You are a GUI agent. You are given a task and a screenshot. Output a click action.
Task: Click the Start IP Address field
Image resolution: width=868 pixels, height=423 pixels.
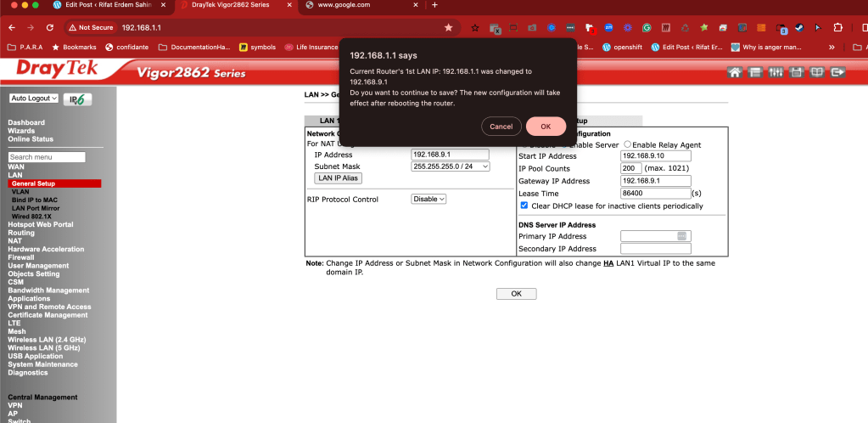click(x=655, y=155)
